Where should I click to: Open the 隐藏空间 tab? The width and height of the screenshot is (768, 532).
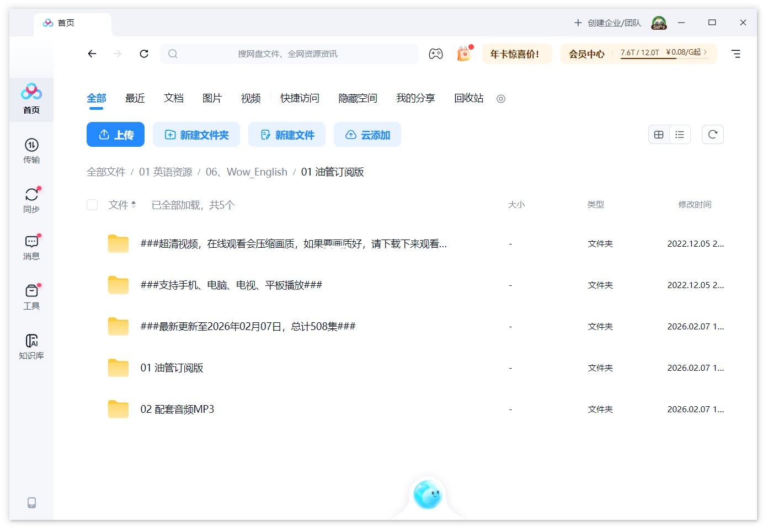click(357, 98)
